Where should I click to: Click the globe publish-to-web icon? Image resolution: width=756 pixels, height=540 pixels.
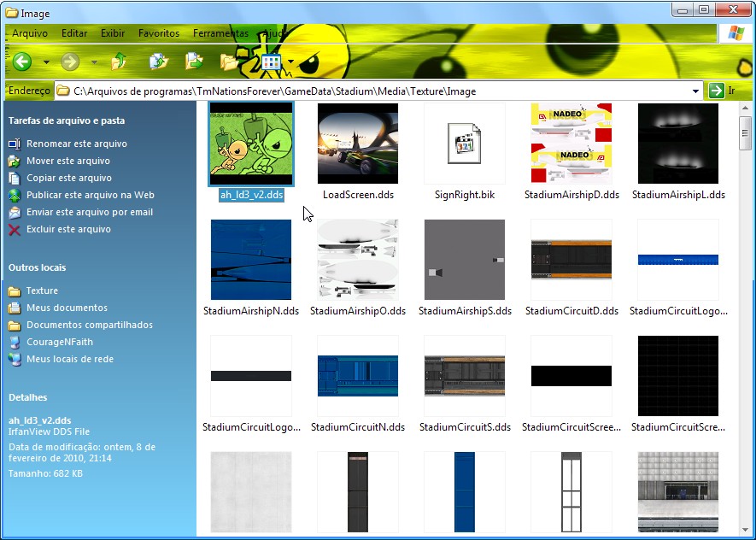coord(15,196)
